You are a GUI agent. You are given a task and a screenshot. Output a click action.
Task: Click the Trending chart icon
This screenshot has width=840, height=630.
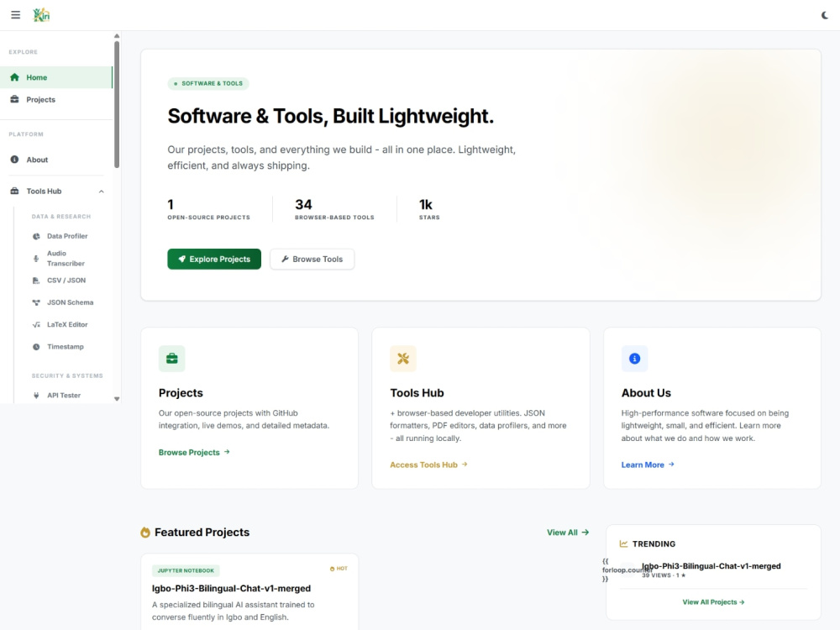pos(623,543)
